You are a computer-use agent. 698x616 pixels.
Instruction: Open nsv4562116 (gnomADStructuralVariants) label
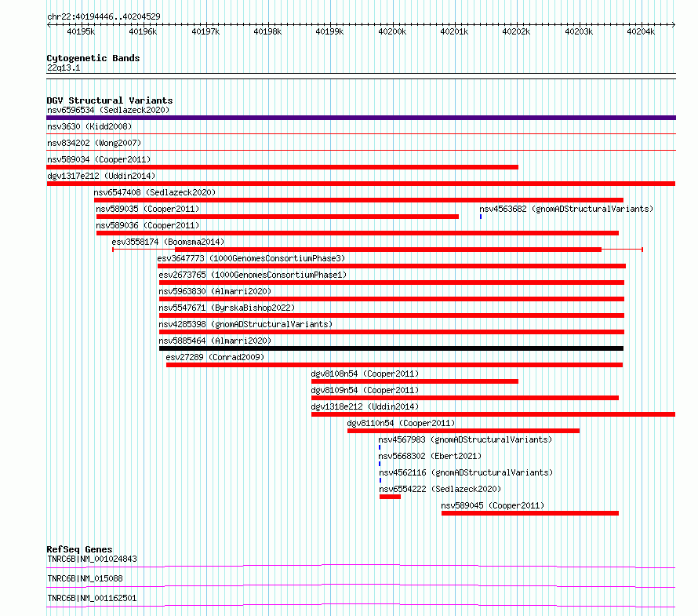click(x=466, y=472)
